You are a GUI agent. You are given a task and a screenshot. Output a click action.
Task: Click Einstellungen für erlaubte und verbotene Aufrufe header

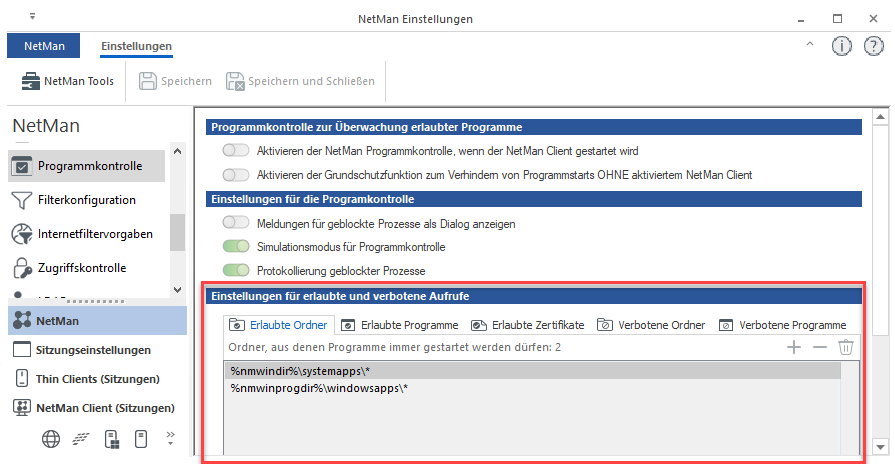point(534,296)
